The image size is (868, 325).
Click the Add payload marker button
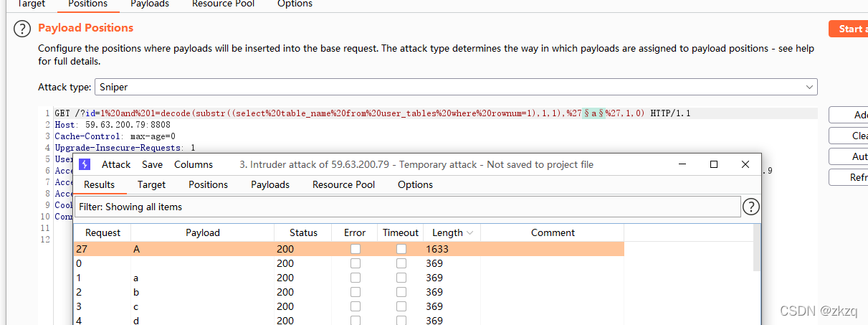click(849, 115)
